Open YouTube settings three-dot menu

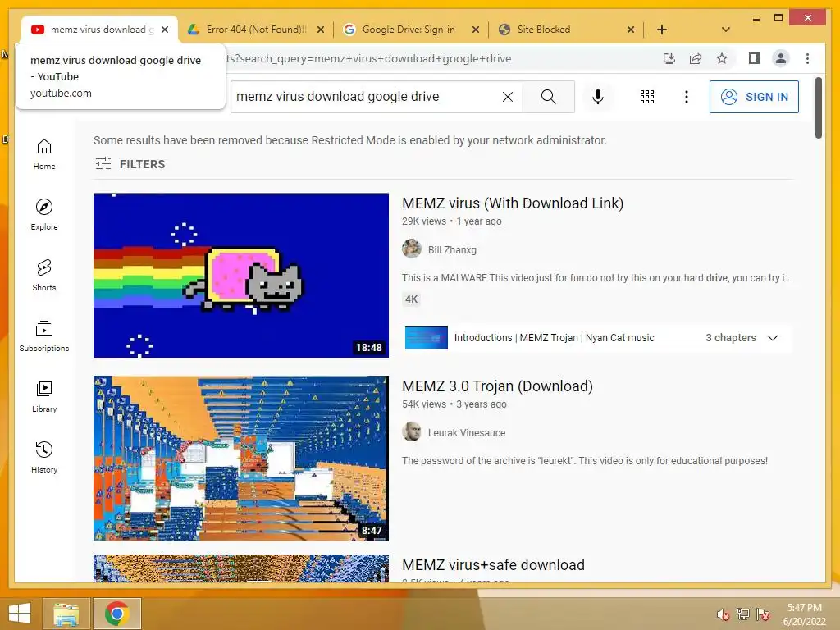click(687, 97)
